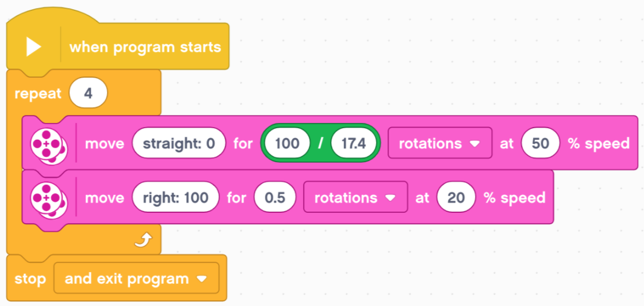The height and width of the screenshot is (306, 644).
Task: Select the 'right: 100' steering field
Action: click(x=175, y=197)
